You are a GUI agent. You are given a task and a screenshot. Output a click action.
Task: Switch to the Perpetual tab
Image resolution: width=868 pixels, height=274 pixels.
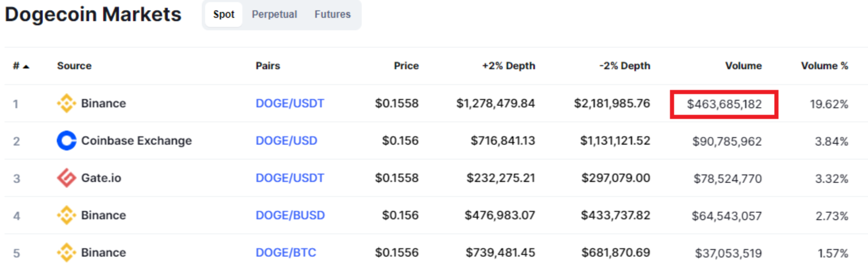pos(274,15)
